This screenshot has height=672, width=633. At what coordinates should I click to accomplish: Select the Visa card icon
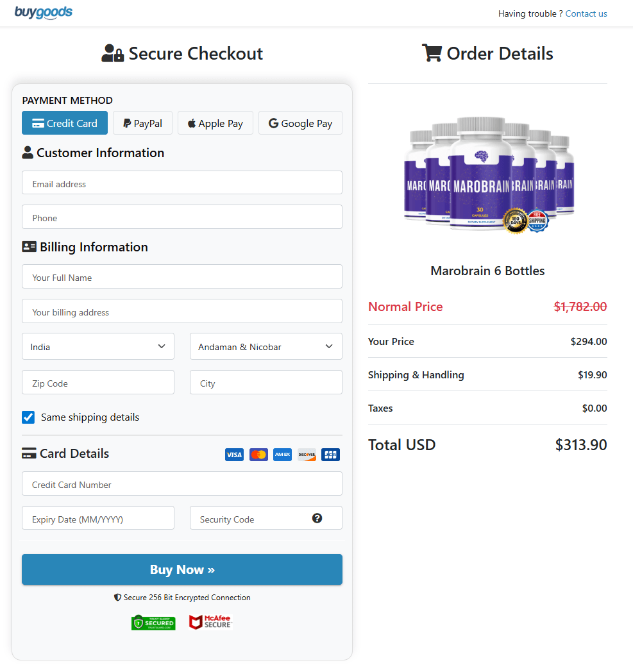click(234, 455)
